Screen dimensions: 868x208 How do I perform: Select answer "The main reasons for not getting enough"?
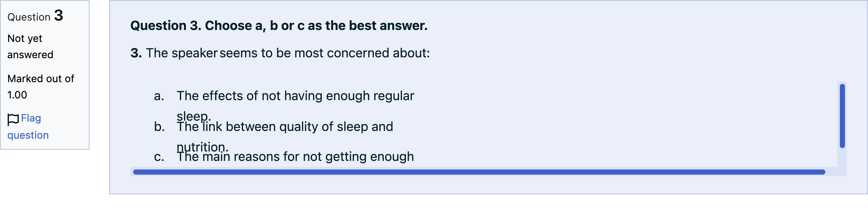click(x=295, y=157)
